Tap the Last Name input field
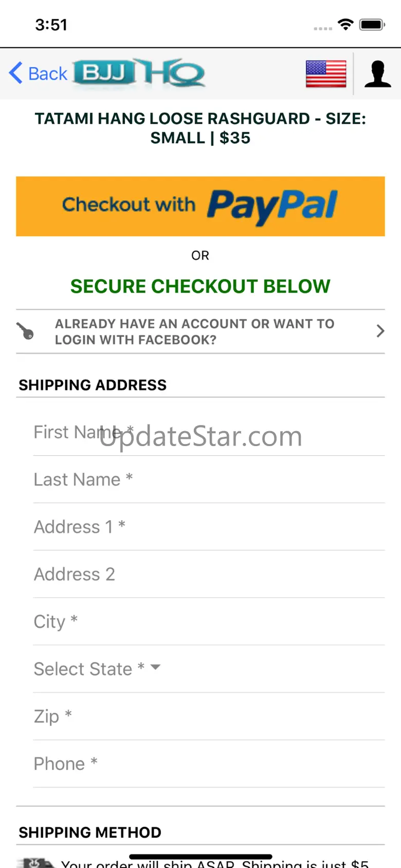This screenshot has height=868, width=401. [209, 479]
